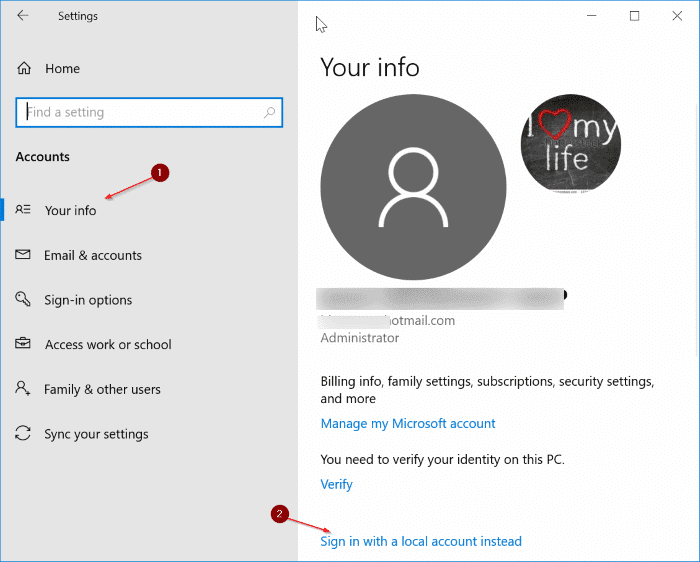This screenshot has width=700, height=562.
Task: Click the back arrow in Settings
Action: (x=22, y=16)
